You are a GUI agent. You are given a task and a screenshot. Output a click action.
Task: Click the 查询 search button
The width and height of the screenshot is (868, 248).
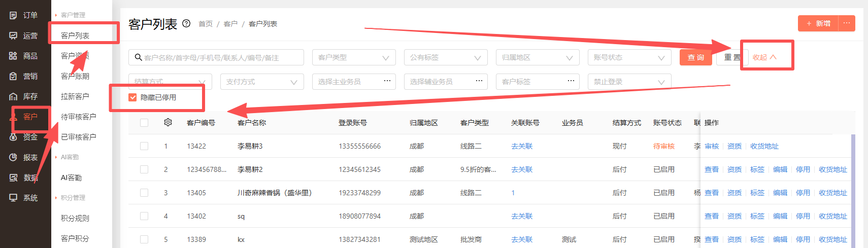(696, 57)
